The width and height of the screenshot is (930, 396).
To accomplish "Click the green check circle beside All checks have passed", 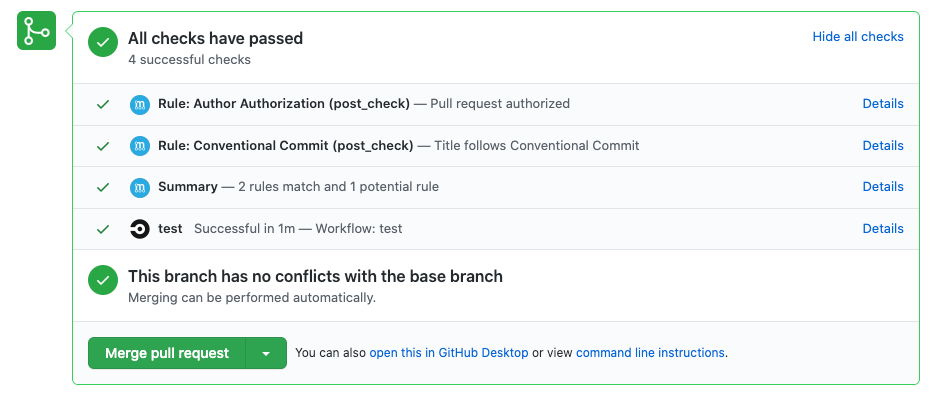I will click(103, 43).
